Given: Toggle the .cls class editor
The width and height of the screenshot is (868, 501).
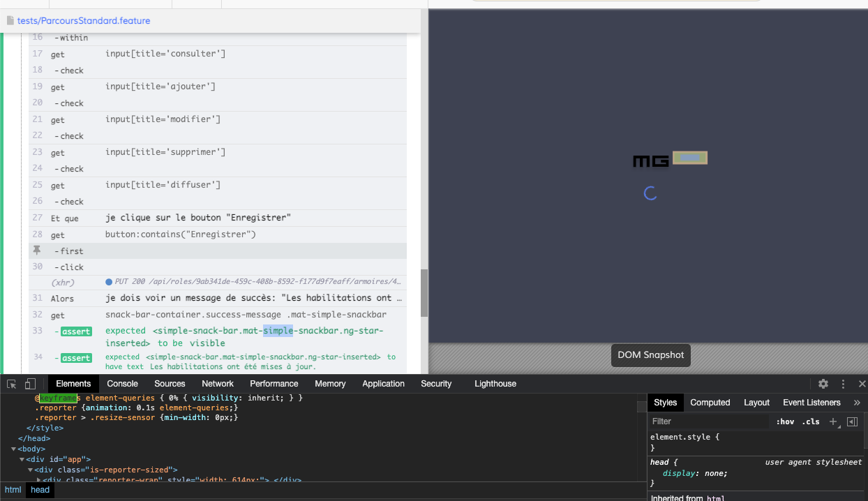Looking at the screenshot, I should [x=811, y=421].
